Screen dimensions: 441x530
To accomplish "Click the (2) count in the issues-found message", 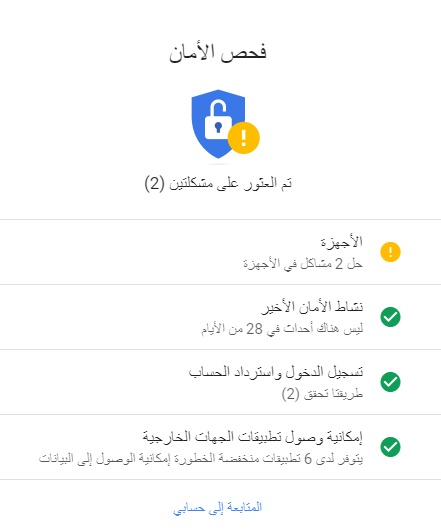I will [154, 184].
